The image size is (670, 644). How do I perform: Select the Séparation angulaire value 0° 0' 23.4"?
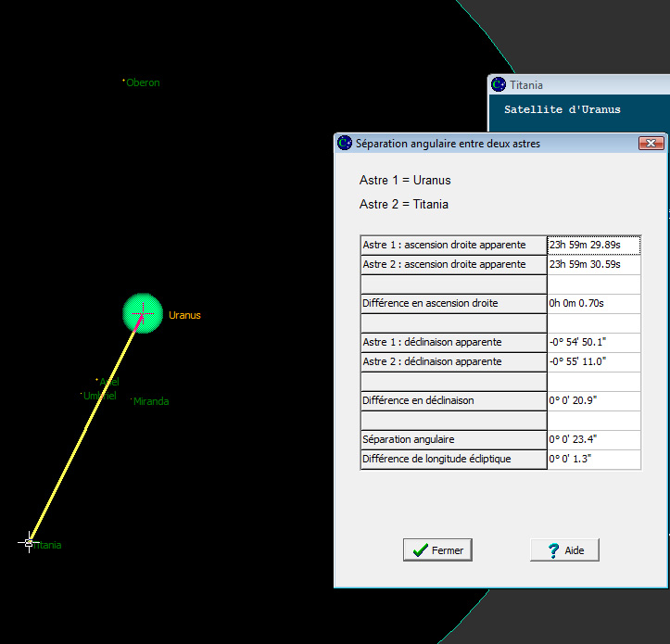594,439
